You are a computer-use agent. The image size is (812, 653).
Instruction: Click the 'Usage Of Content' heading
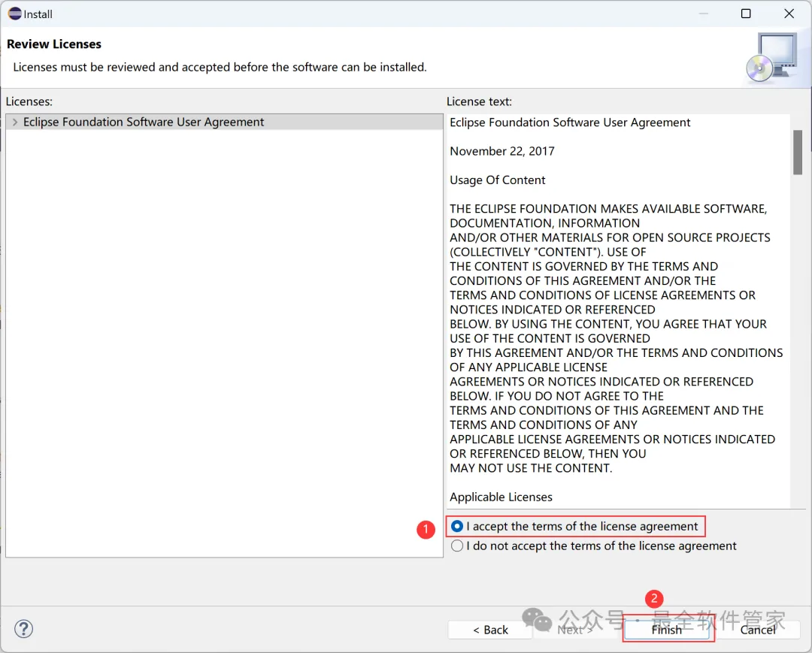497,180
